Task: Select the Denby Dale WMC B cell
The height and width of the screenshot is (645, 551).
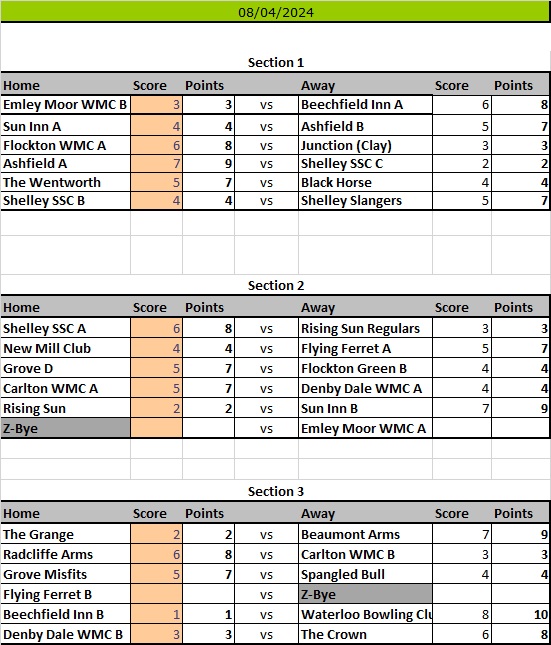Action: (65, 634)
